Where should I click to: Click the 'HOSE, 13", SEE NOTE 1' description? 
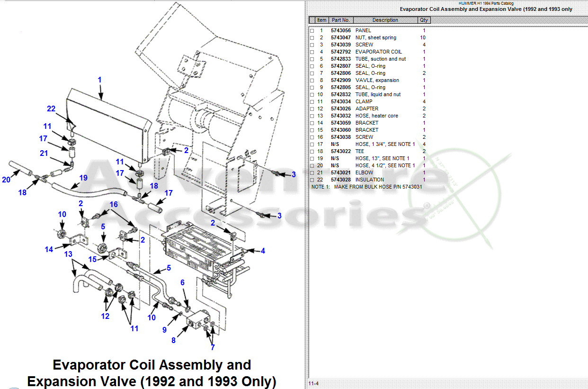pyautogui.click(x=383, y=158)
